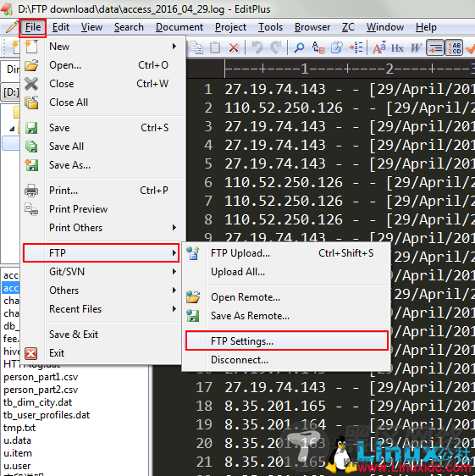
Task: Choose Disconnect... from FTP submenu
Action: [x=286, y=360]
